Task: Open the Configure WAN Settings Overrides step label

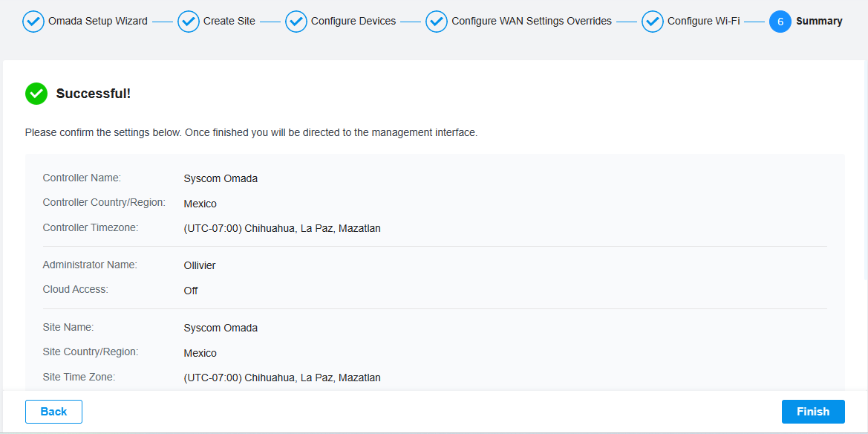Action: coord(532,22)
